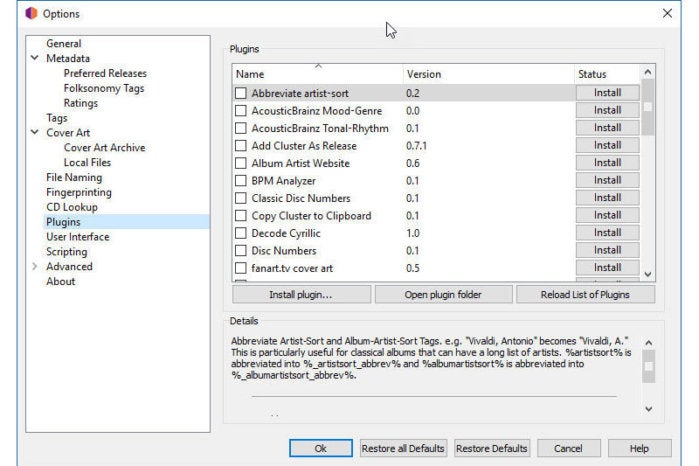The image size is (699, 466).
Task: Reload List of Plugins
Action: [x=585, y=295]
